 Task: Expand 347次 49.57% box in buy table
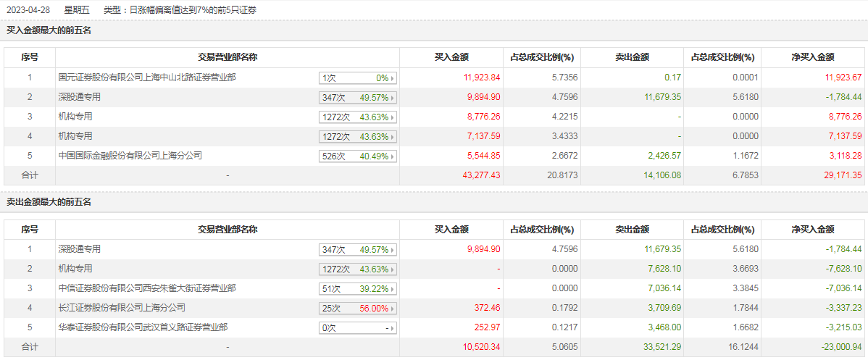pyautogui.click(x=359, y=97)
